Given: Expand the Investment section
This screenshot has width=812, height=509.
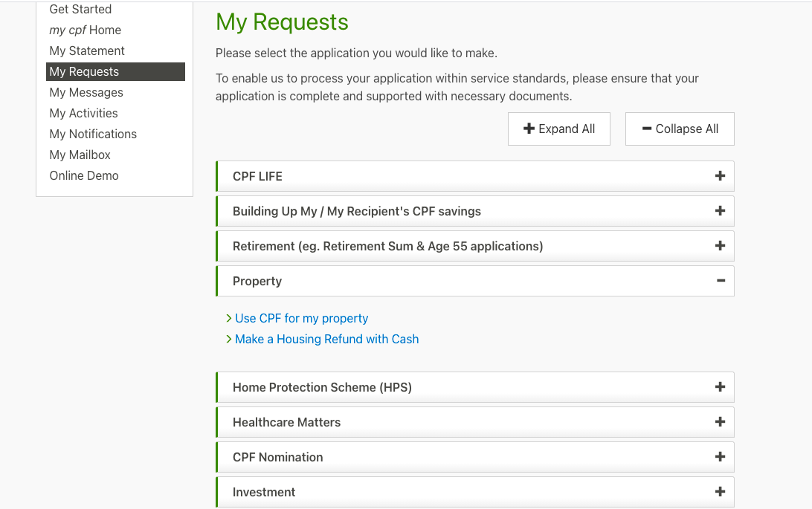Looking at the screenshot, I should point(475,492).
